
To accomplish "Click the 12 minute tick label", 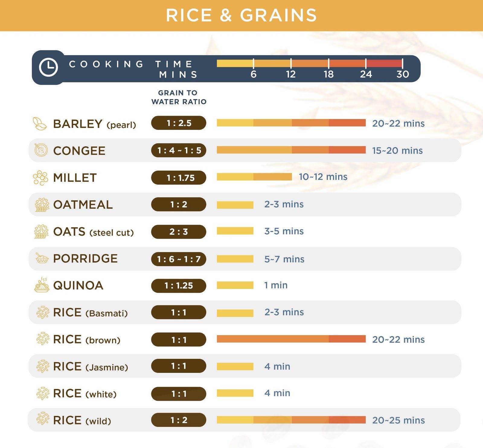I will (x=291, y=74).
